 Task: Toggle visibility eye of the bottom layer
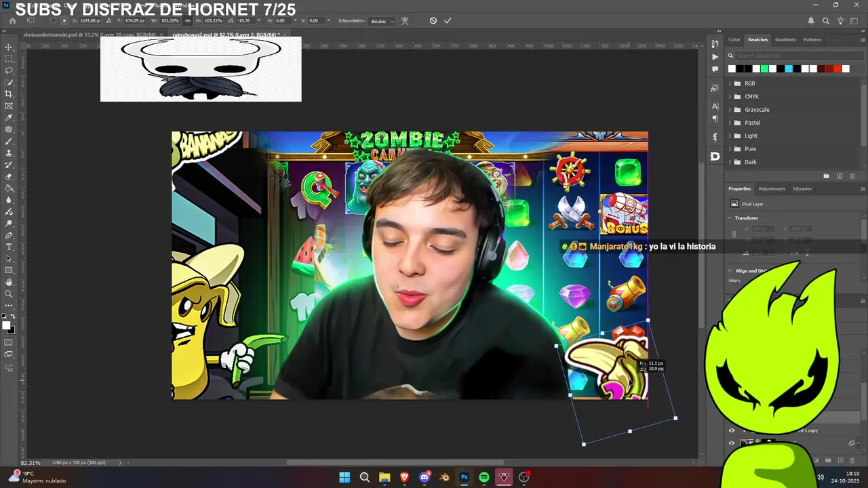(731, 443)
